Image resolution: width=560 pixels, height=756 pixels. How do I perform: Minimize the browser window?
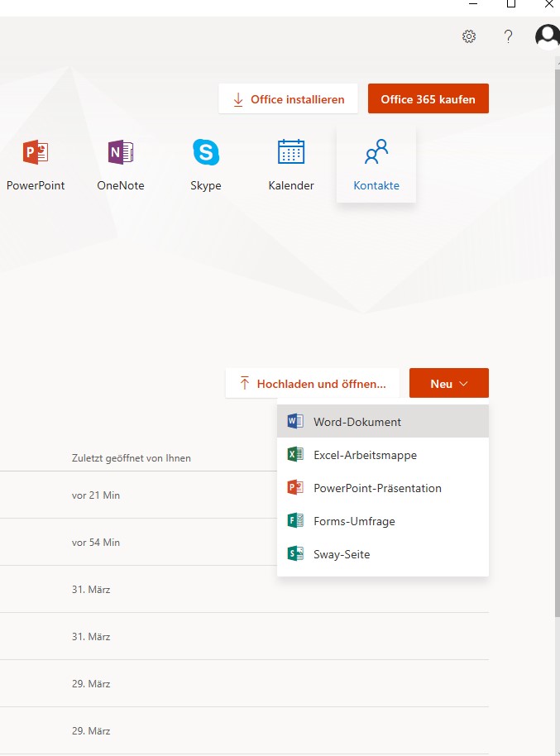pyautogui.click(x=473, y=4)
